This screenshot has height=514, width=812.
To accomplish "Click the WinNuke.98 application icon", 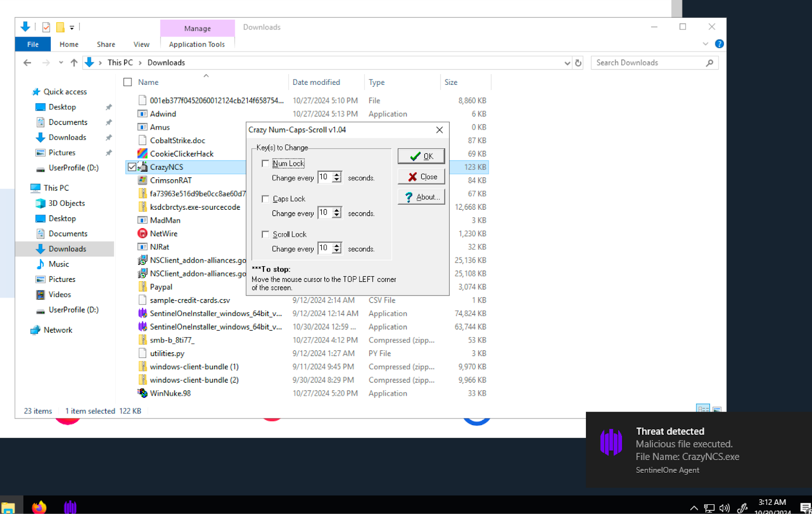I will point(143,393).
